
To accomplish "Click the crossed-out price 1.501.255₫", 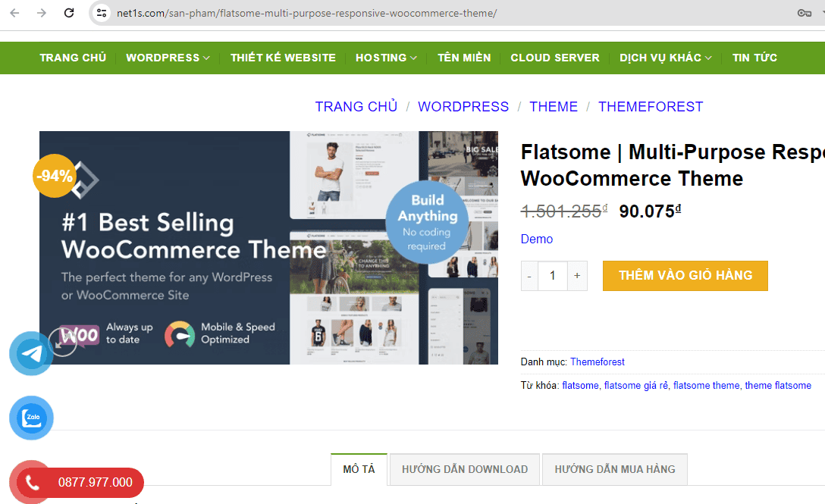I will [564, 211].
